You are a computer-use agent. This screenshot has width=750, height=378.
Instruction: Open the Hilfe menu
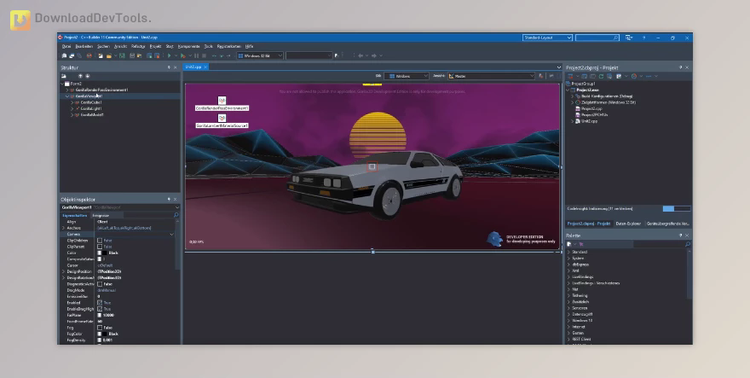coord(249,46)
